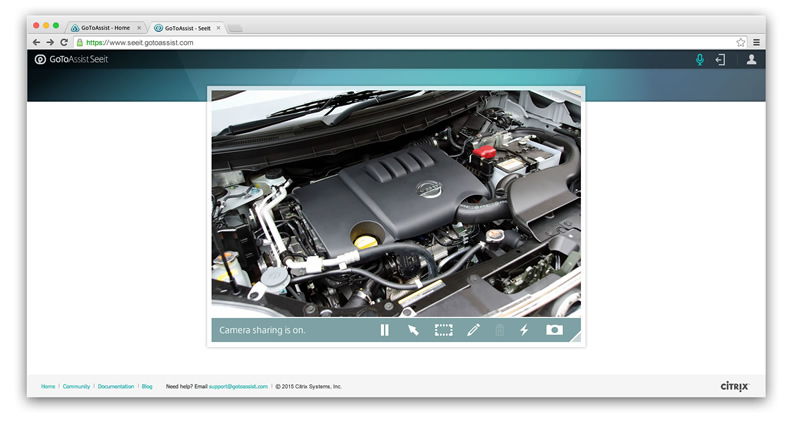Select the GoToAssist - Seeit tab

[x=187, y=28]
